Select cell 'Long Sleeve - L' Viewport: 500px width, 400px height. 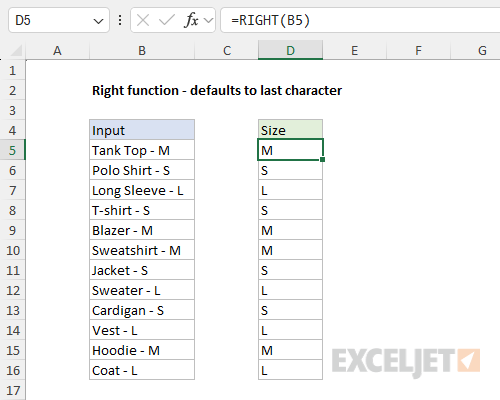click(142, 190)
